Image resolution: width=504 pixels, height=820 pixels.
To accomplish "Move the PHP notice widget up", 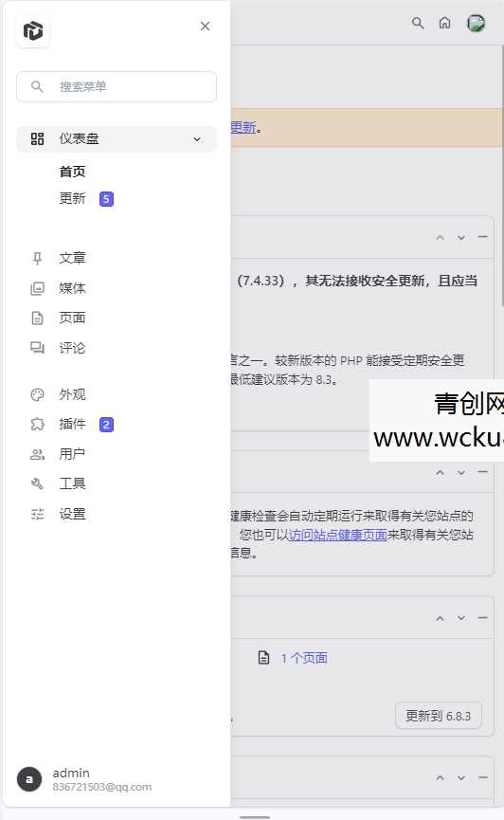I will click(441, 237).
